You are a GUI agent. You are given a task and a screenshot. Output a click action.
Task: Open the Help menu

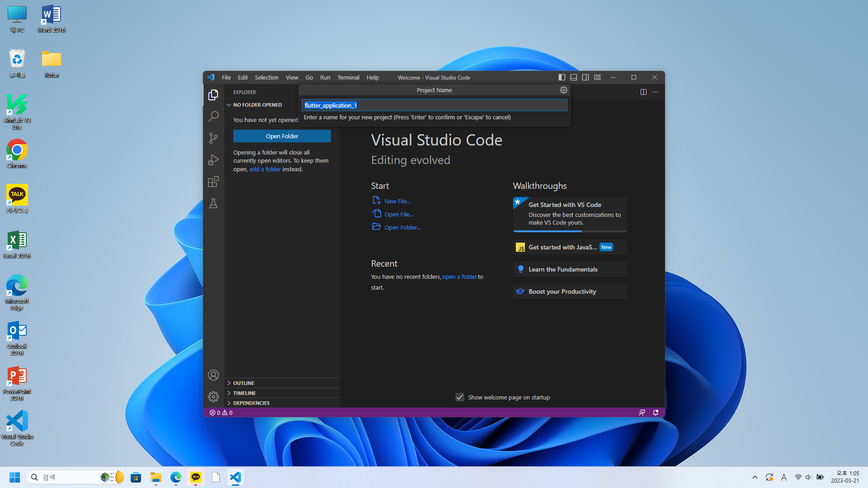pyautogui.click(x=373, y=77)
